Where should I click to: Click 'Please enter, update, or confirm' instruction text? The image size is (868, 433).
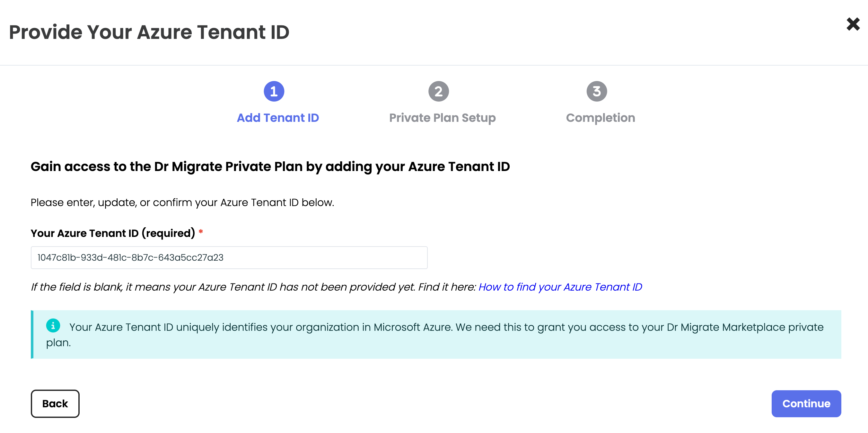tap(182, 202)
